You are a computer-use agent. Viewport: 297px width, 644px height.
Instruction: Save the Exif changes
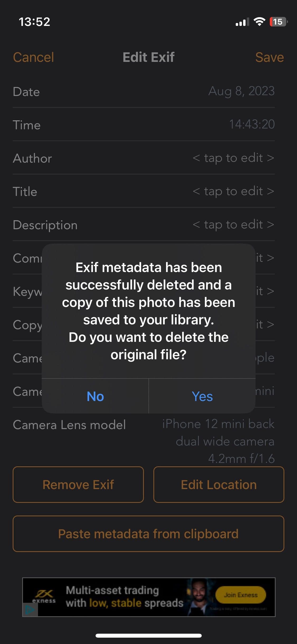pos(269,57)
